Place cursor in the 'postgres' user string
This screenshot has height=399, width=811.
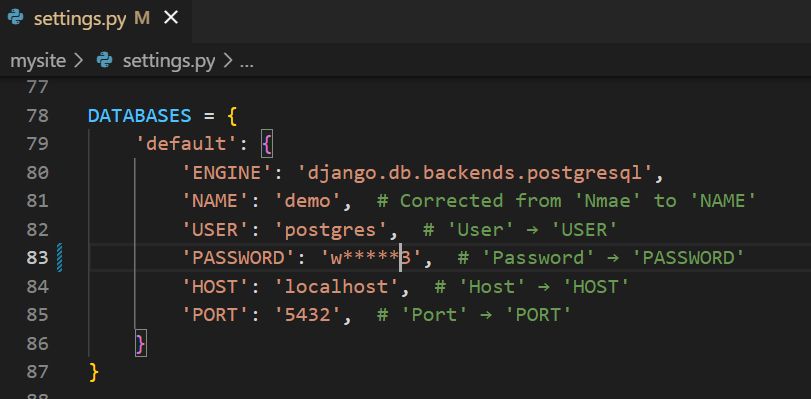[336, 229]
